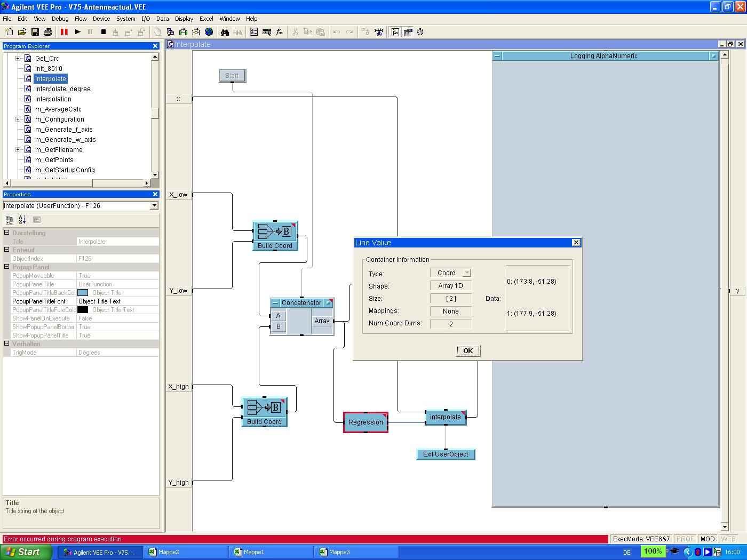Click the Print icon in toolbar

pyautogui.click(x=48, y=32)
